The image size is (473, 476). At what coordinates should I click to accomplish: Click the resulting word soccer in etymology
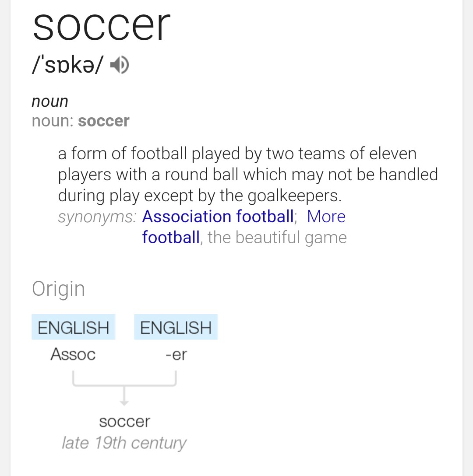pos(125,421)
